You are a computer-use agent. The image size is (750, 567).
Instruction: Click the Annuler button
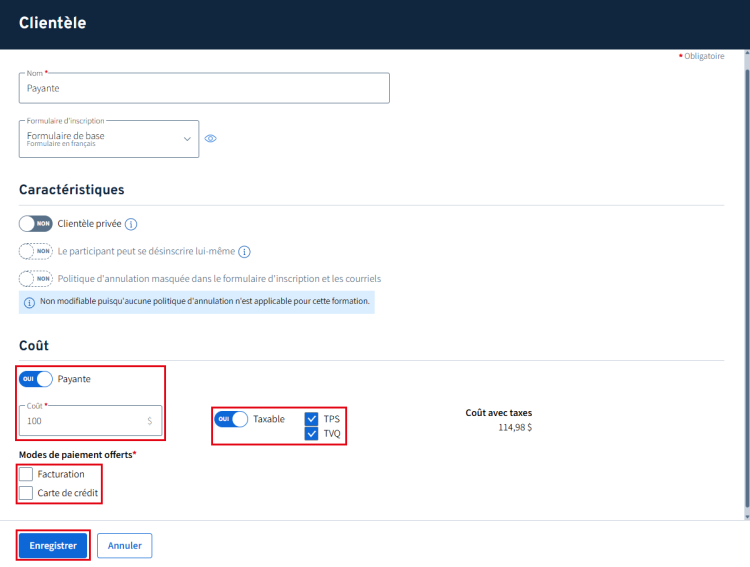point(124,546)
